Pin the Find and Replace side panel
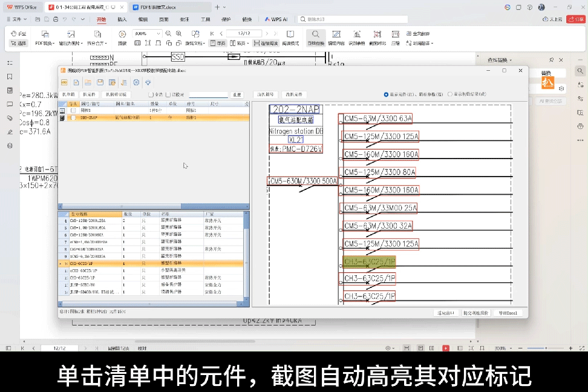 551,60
